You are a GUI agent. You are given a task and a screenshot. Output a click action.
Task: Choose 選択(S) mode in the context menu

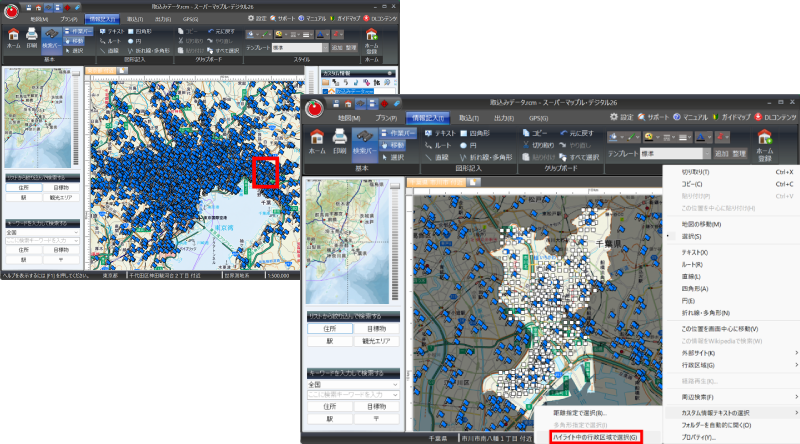[691, 236]
